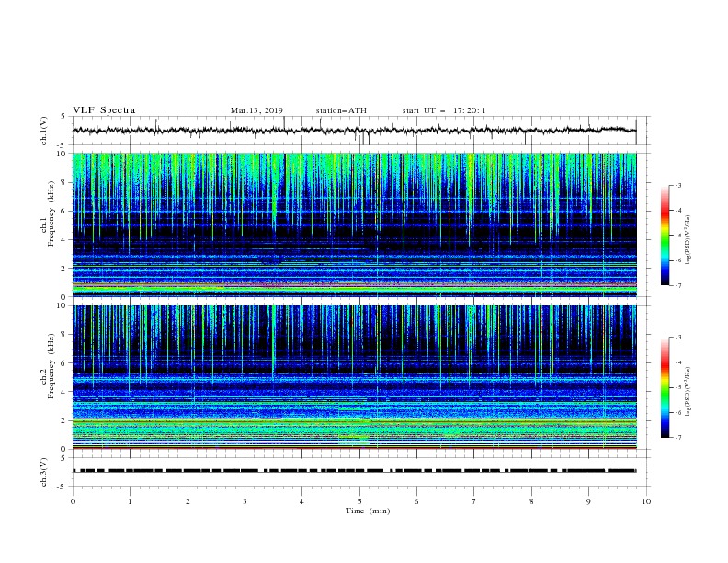The image size is (728, 563).
Task: Click the ch.1 "Frequency (kHz)" axis label
Action: pyautogui.click(x=51, y=213)
